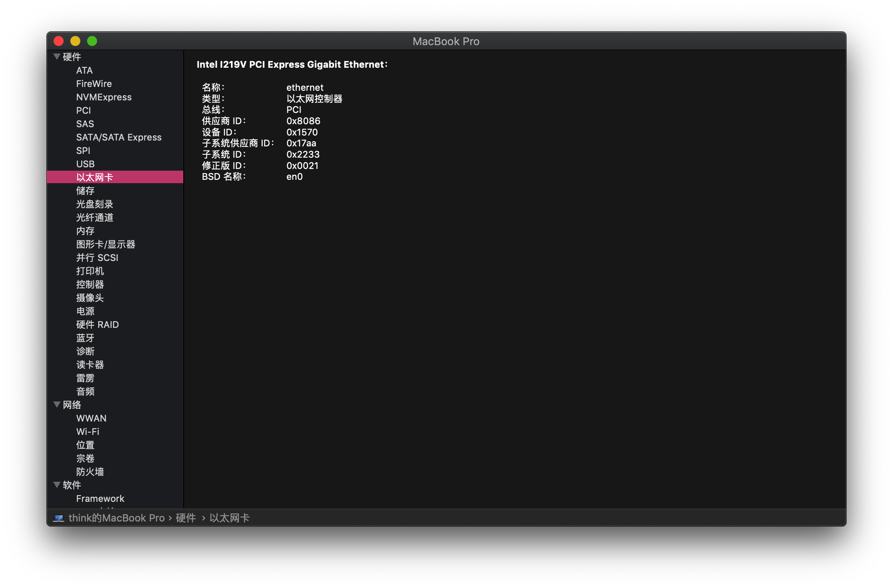This screenshot has height=588, width=893.
Task: Collapse the 硬件 section triangle
Action: [57, 56]
